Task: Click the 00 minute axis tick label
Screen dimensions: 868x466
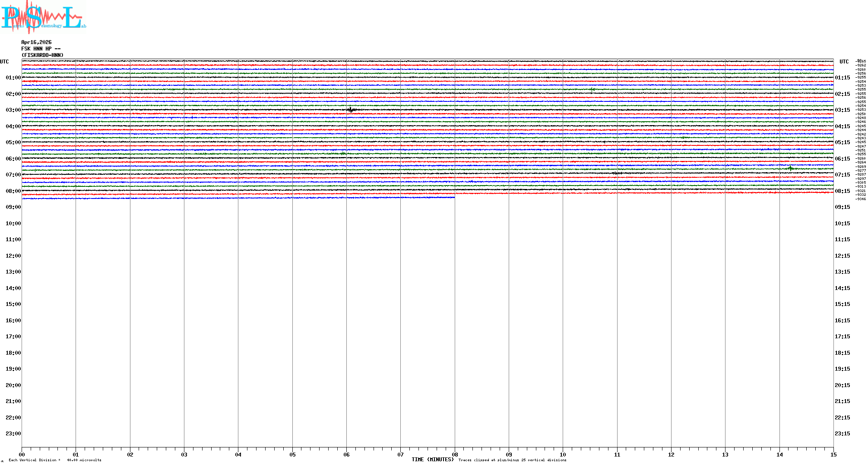Action: click(x=22, y=455)
